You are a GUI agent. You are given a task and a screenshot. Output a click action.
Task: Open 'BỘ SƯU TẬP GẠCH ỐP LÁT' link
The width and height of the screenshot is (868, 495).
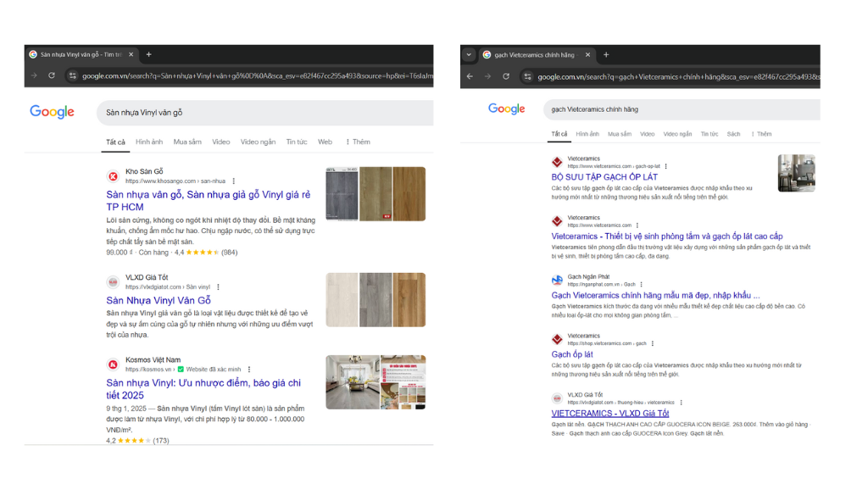click(604, 177)
